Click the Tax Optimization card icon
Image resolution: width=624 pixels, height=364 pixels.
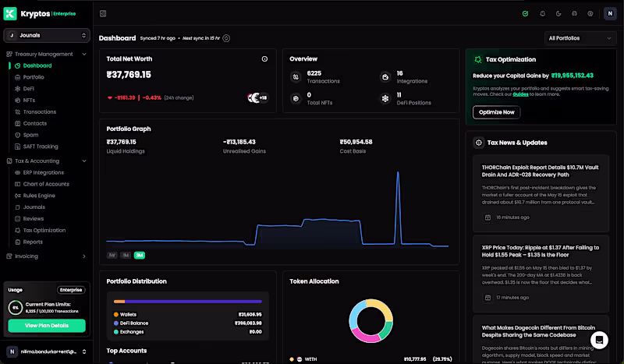pyautogui.click(x=478, y=60)
